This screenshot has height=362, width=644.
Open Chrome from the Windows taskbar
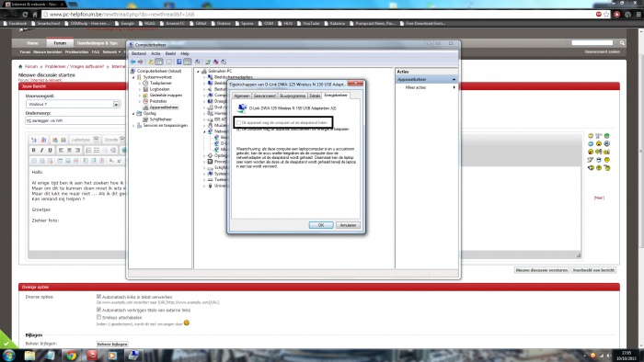[72, 355]
